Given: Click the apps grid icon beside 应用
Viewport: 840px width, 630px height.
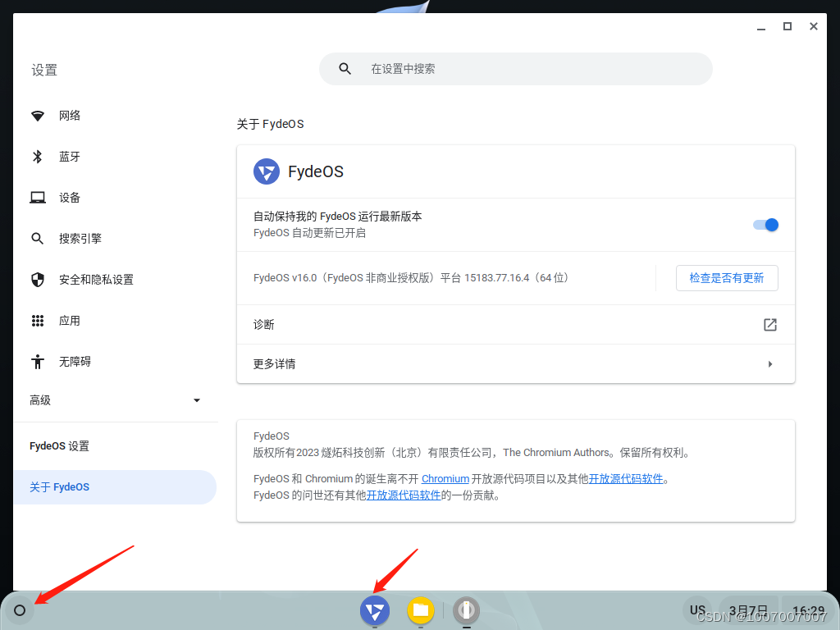Looking at the screenshot, I should (38, 321).
